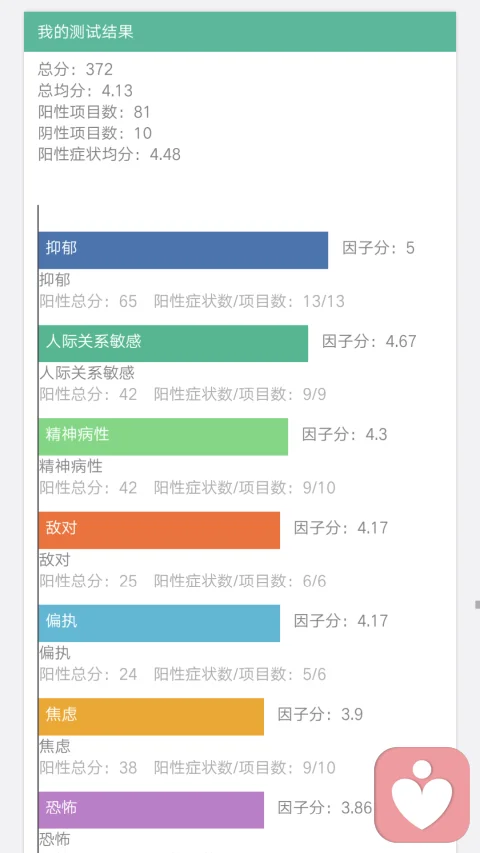Screen dimensions: 480x853
Task: Click the purple 恐怖 bar
Action: [x=151, y=809]
